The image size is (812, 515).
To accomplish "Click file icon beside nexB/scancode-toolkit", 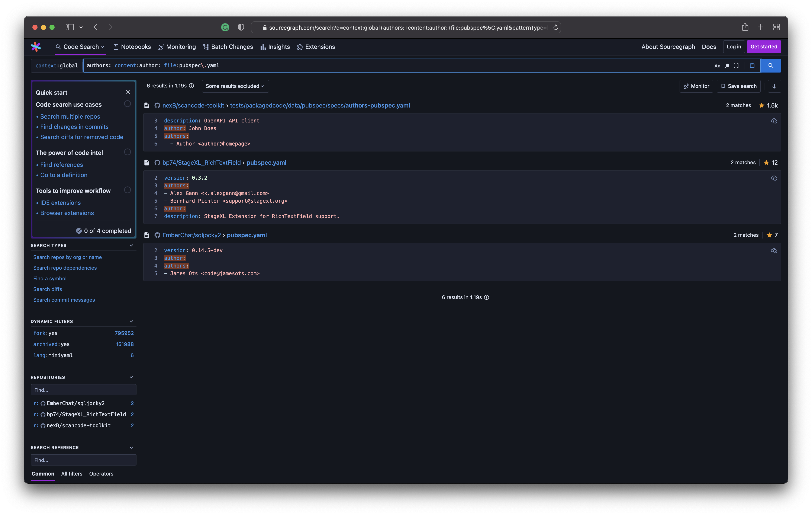I will coord(147,105).
